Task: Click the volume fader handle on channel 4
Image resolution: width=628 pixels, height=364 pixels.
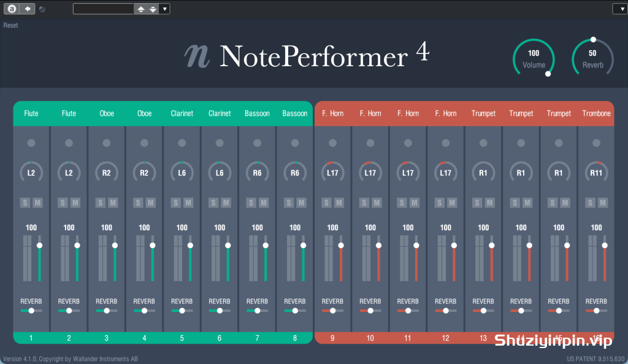Action: (x=153, y=245)
